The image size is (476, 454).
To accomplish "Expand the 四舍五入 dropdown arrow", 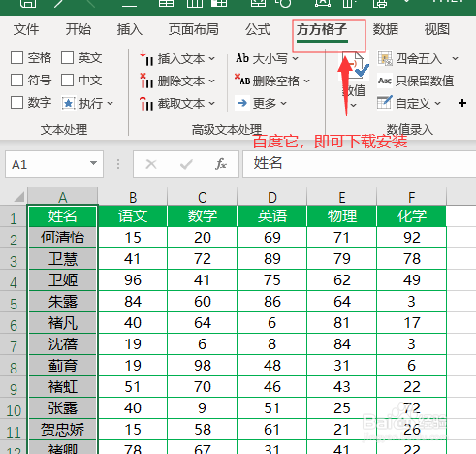I will tap(455, 59).
